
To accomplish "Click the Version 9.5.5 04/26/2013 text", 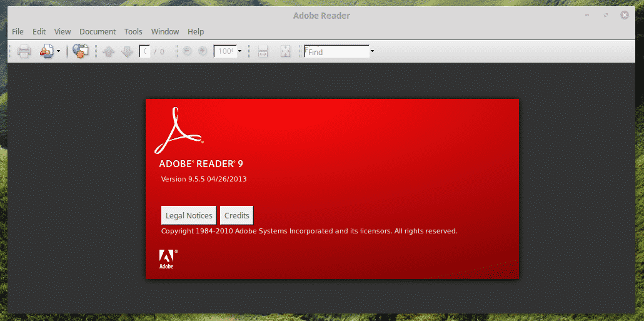I will [204, 179].
